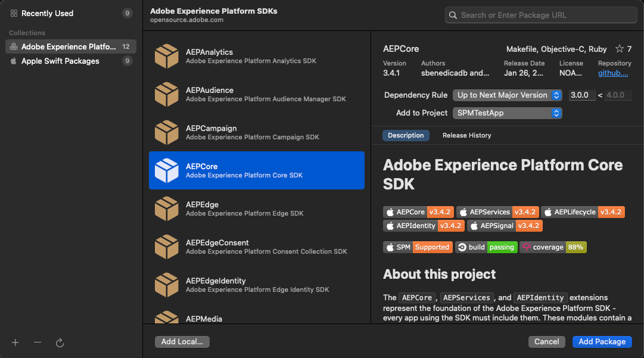Click the Collections section label
The width and height of the screenshot is (644, 358).
pos(27,33)
